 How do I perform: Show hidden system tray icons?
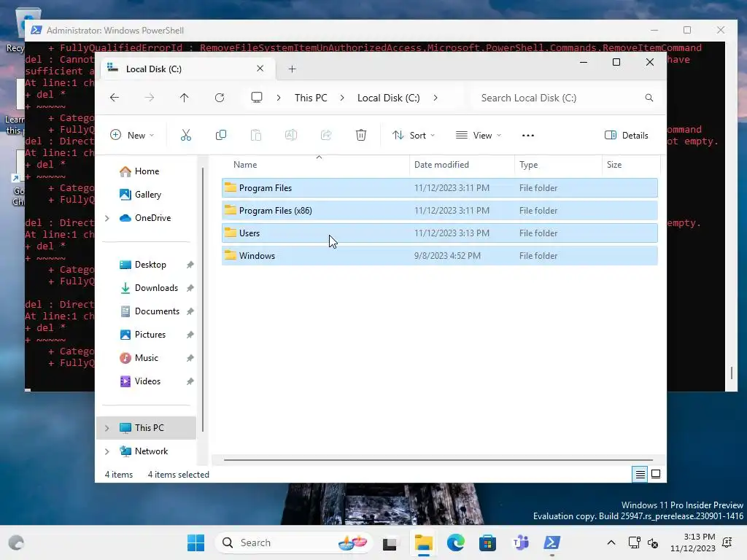[611, 542]
